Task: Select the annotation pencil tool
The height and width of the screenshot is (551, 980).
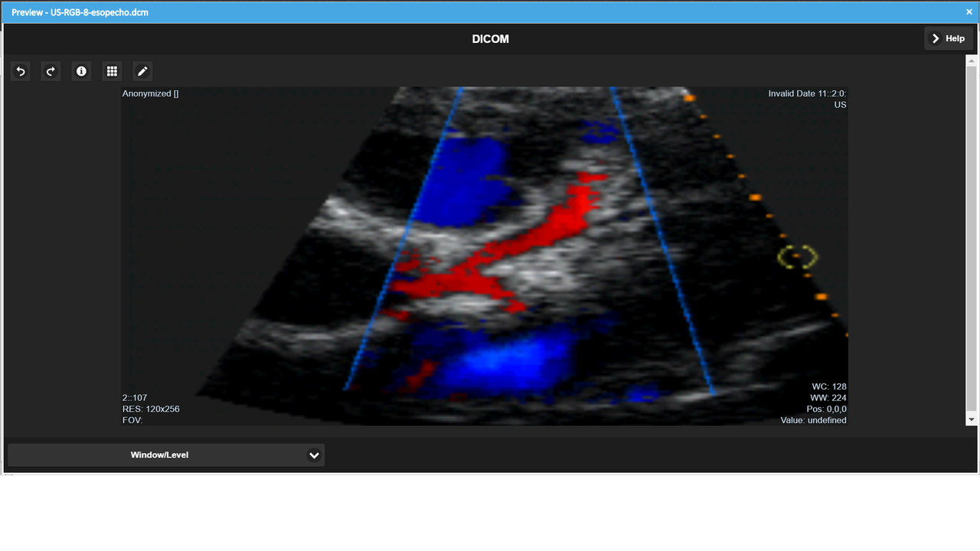Action: pyautogui.click(x=142, y=71)
